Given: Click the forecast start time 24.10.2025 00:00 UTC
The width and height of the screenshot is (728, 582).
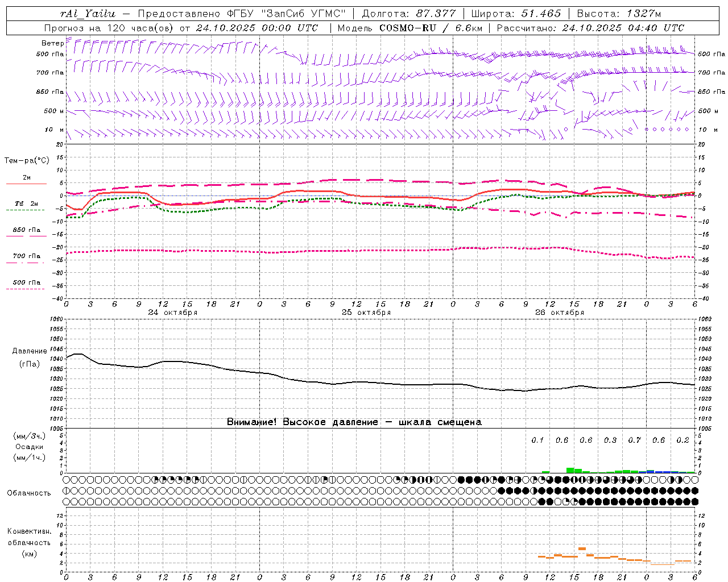Looking at the screenshot, I should 257,28.
